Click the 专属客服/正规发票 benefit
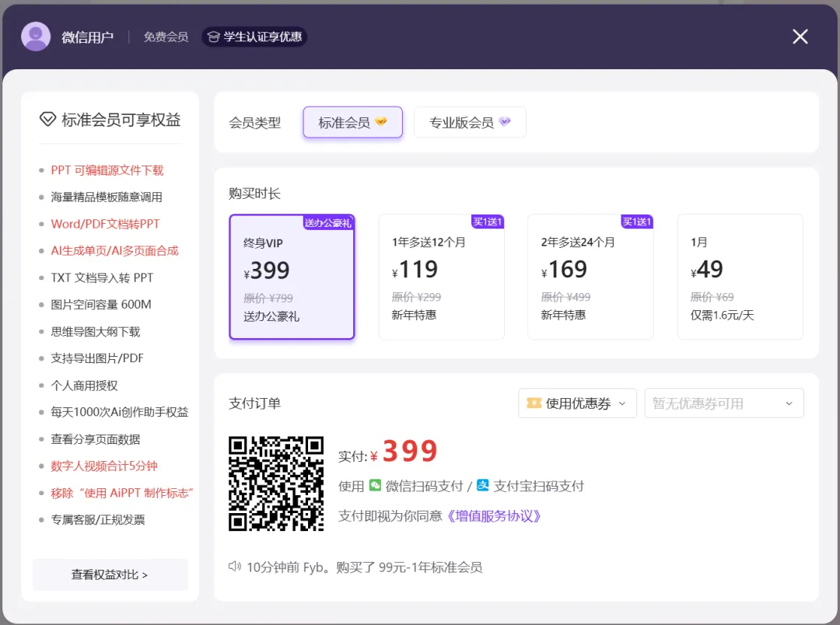 97,519
